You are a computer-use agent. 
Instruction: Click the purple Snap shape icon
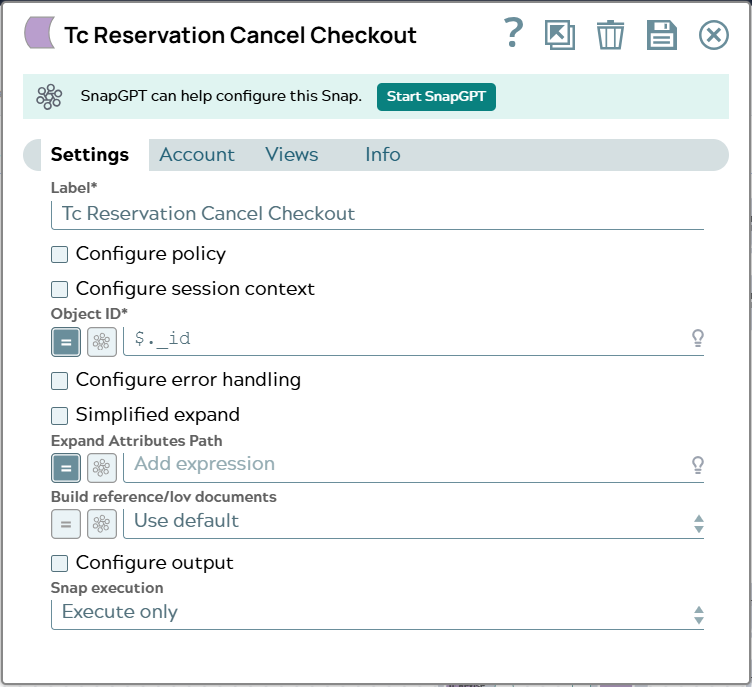(x=40, y=33)
